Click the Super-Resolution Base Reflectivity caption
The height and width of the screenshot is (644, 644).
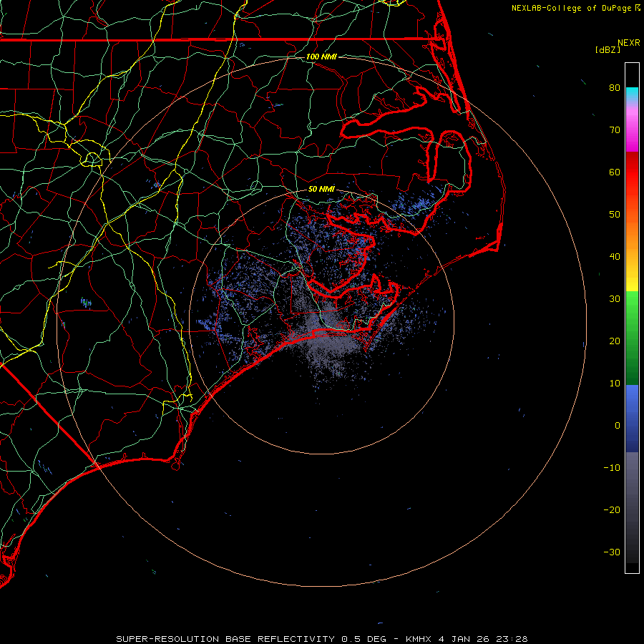point(225,639)
